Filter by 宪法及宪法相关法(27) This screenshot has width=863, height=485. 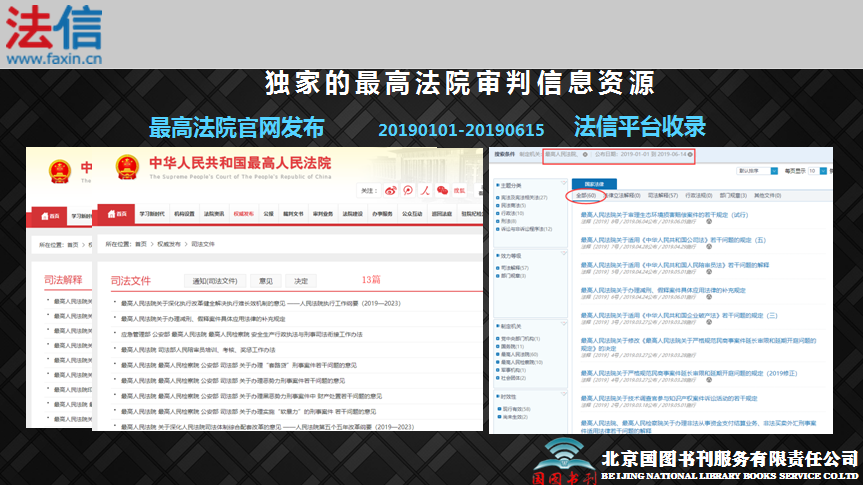(x=523, y=198)
